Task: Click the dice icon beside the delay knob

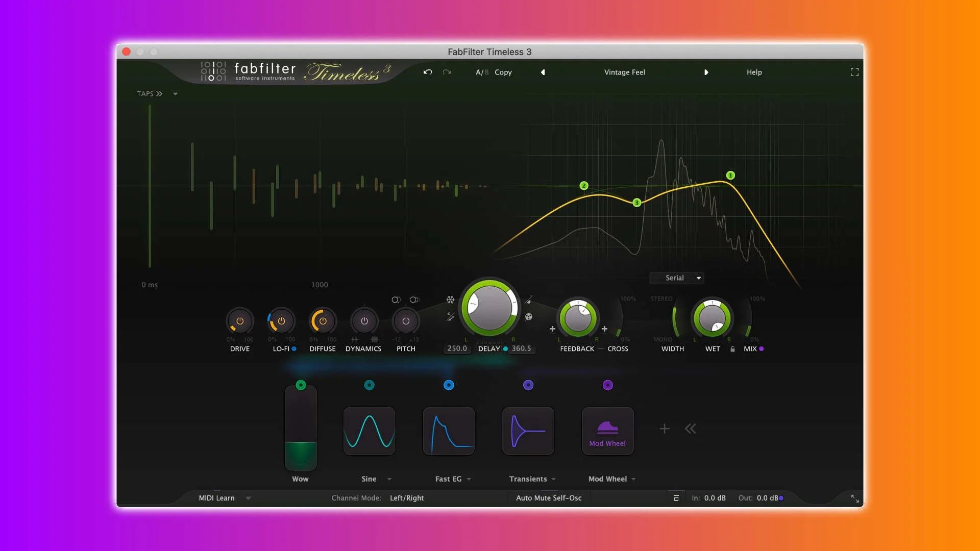Action: 529,317
